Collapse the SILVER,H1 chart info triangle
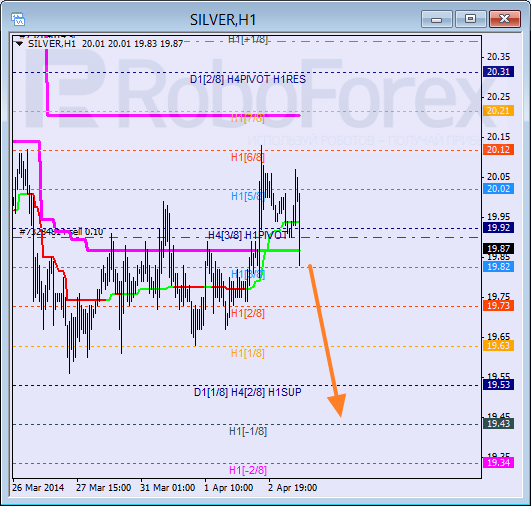The width and height of the screenshot is (531, 506). [x=20, y=44]
